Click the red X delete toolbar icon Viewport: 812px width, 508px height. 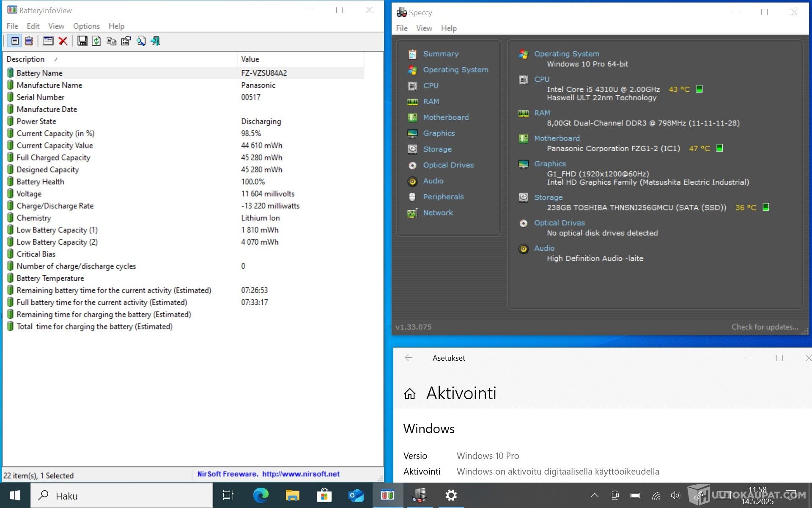[63, 41]
